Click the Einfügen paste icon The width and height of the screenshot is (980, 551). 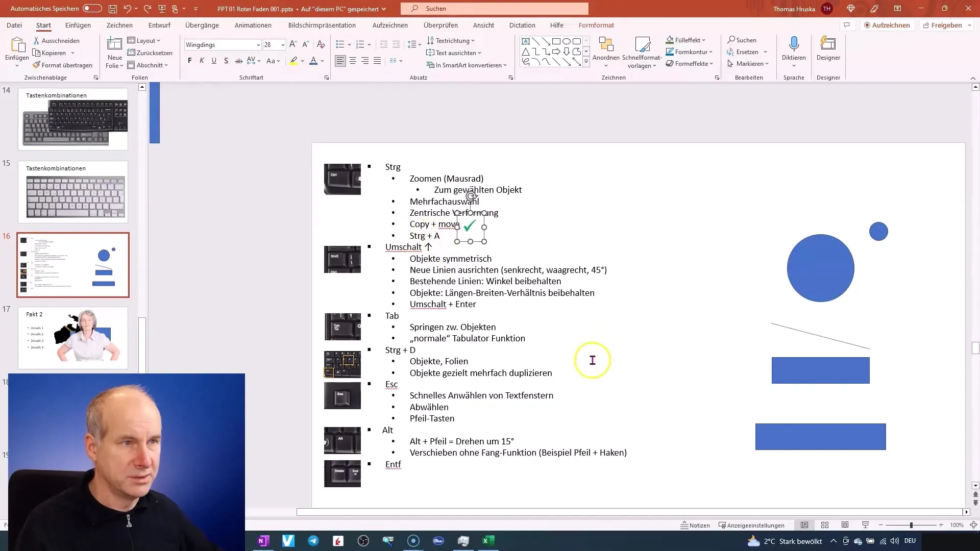[x=17, y=45]
